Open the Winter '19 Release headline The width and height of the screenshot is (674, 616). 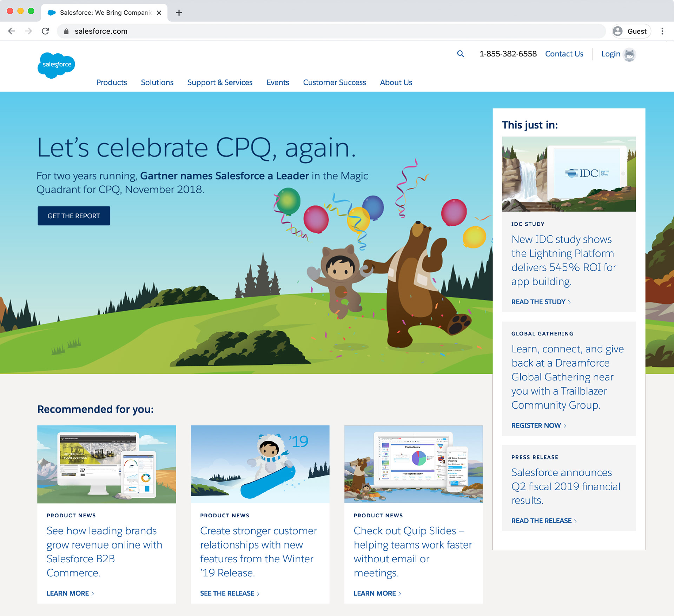tap(259, 552)
